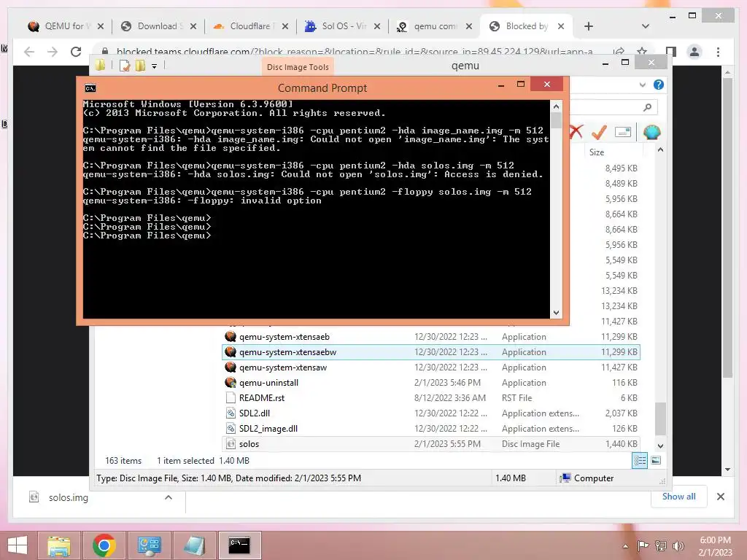Select qemu-system-xtensaw file
This screenshot has height=560, width=747.
(x=430, y=367)
